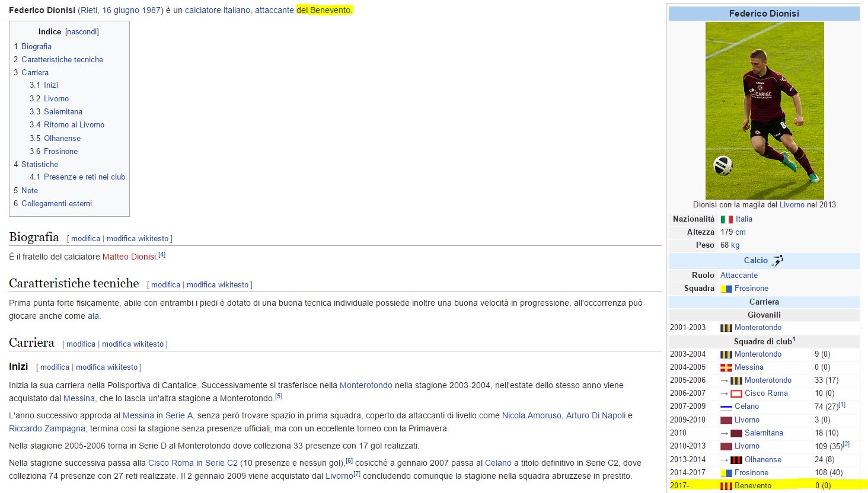868x493 pixels.
Task: Open the Italia link in the infobox
Action: (744, 219)
